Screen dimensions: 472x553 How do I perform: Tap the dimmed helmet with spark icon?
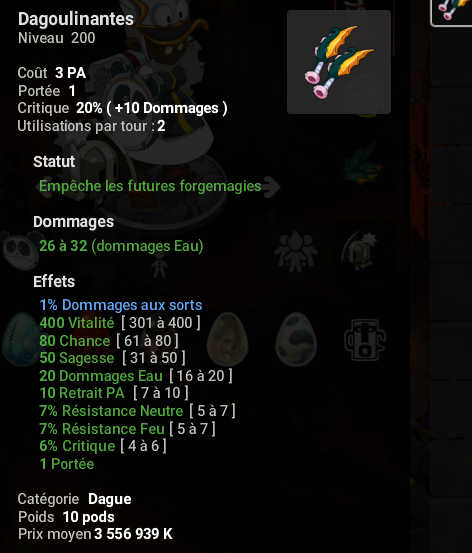point(359,251)
